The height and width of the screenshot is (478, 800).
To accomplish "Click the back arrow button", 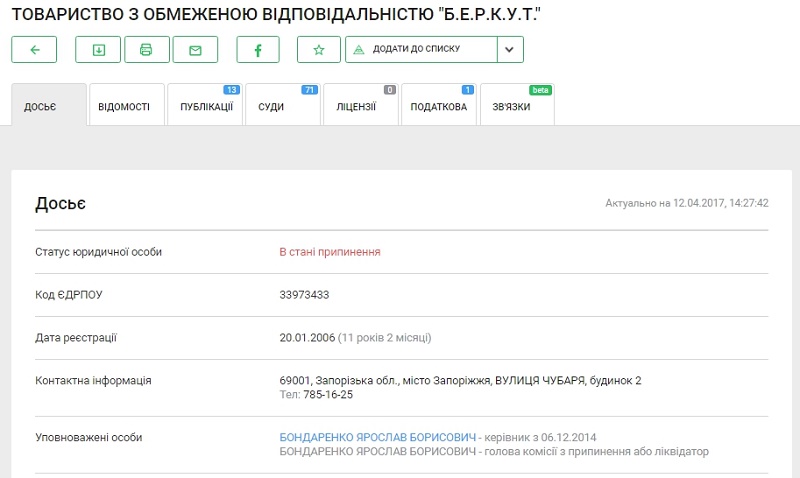I will coord(34,50).
